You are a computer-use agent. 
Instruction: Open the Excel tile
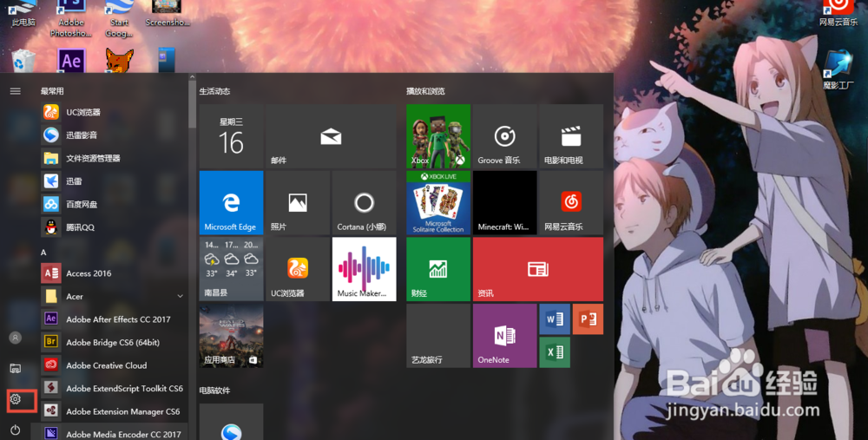[x=555, y=352]
